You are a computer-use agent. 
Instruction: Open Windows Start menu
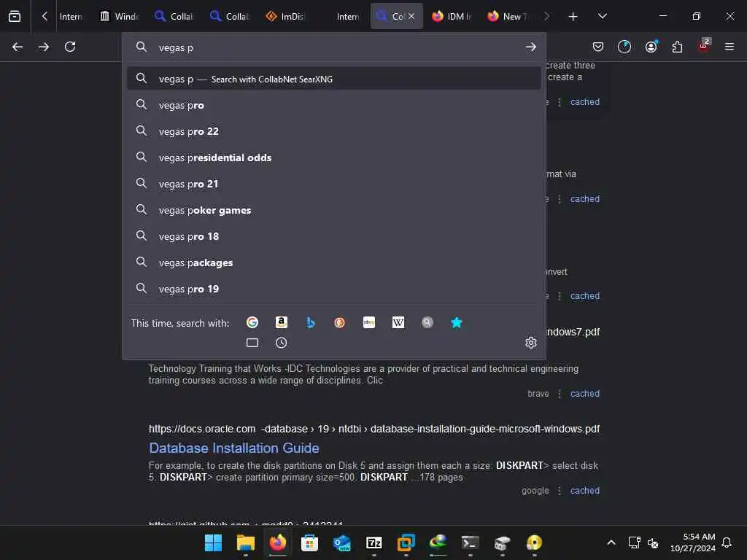(214, 542)
